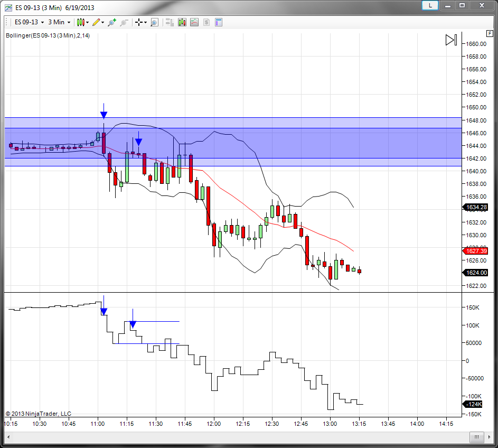Image resolution: width=498 pixels, height=448 pixels.
Task: Click the 1634.28 price marker
Action: click(x=475, y=207)
